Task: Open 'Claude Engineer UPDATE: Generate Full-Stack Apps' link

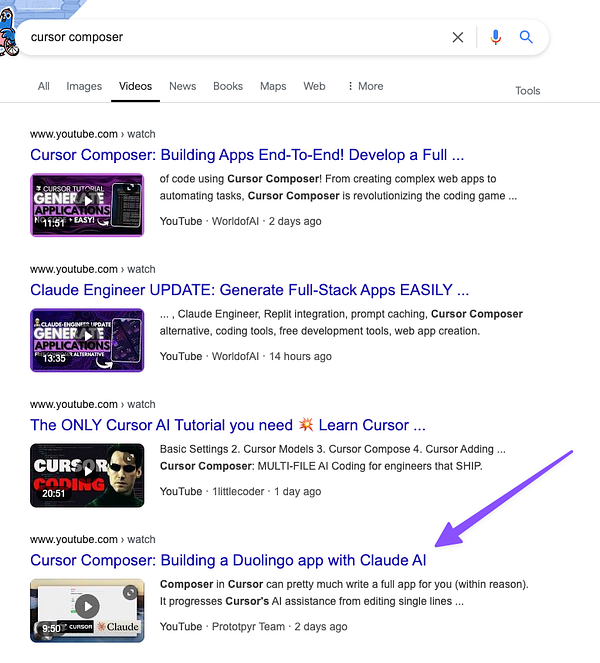Action: [x=249, y=290]
